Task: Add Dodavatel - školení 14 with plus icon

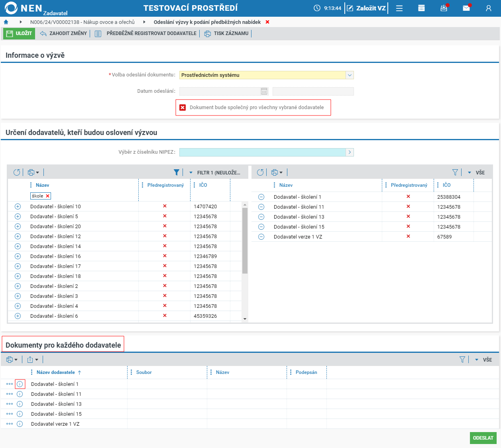Action: pos(18,246)
